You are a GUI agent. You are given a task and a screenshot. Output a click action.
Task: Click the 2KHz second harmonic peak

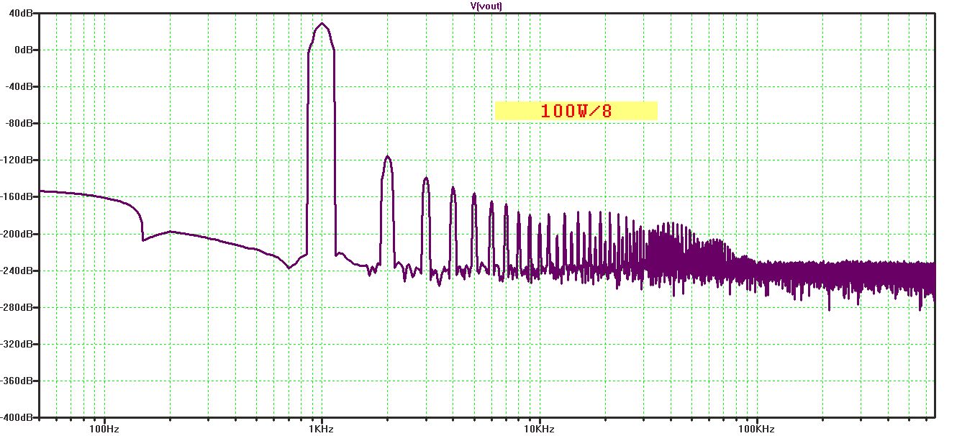tap(387, 156)
